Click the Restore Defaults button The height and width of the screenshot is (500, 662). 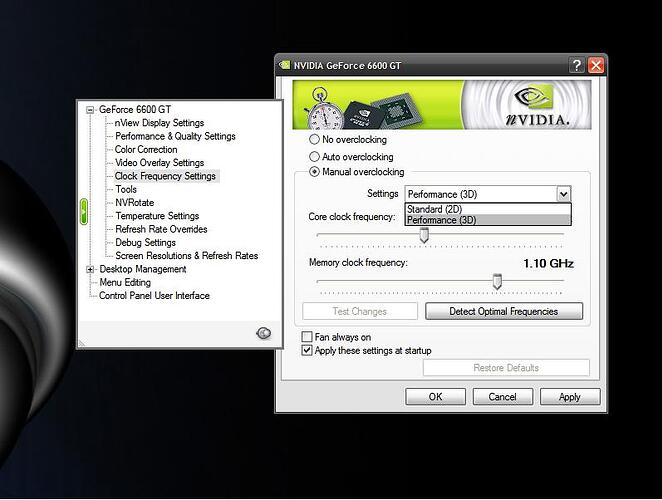tap(506, 368)
